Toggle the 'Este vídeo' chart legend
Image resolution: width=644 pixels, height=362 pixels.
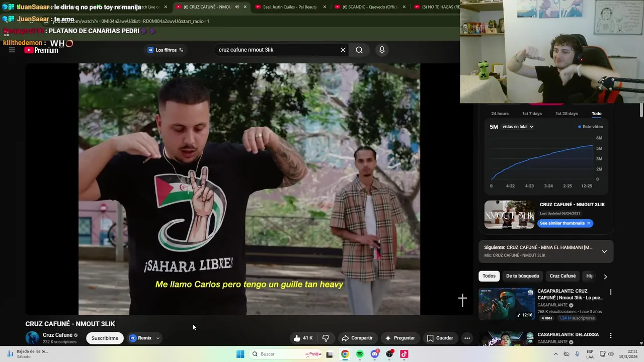click(x=591, y=127)
